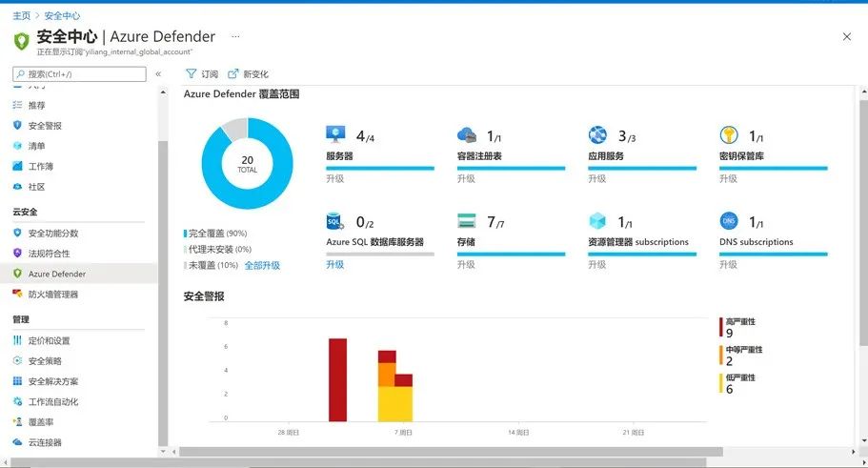Click the 服务器 monitor icon
Image resolution: width=868 pixels, height=468 pixels.
335,134
